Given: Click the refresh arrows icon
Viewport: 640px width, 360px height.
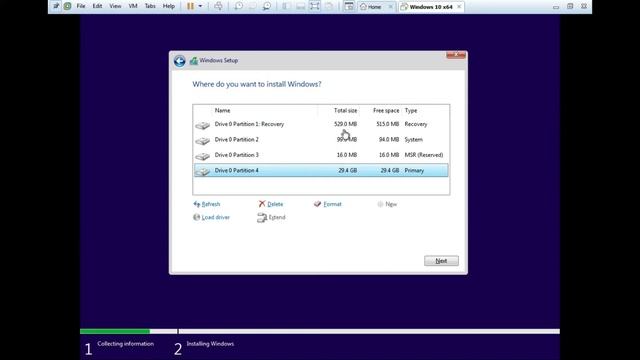Looking at the screenshot, I should (197, 204).
